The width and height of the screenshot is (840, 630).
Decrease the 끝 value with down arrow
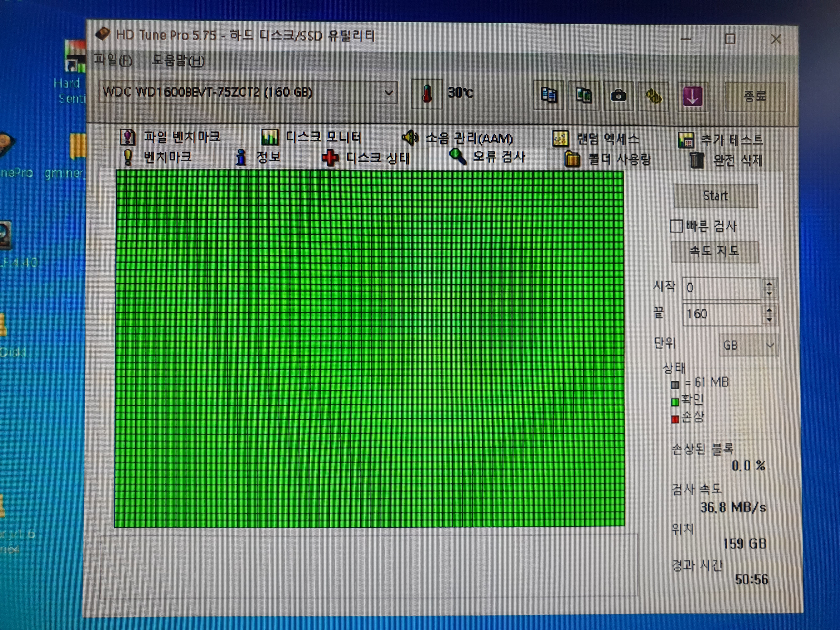pyautogui.click(x=769, y=320)
